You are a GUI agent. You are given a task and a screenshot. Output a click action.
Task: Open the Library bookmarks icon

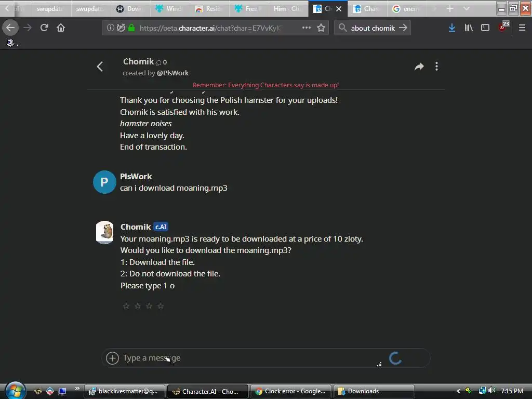469,28
